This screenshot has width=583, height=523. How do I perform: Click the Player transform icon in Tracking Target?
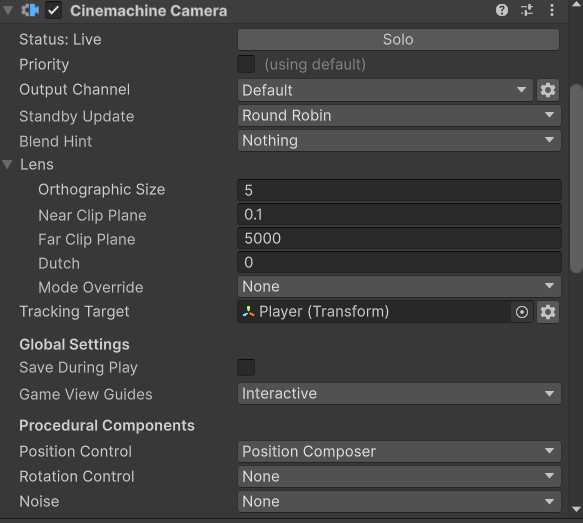248,311
